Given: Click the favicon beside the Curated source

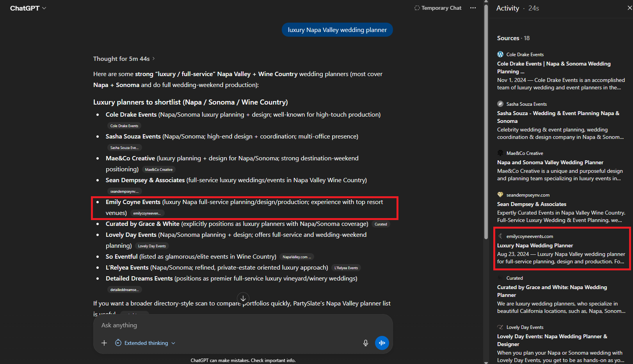Looking at the screenshot, I should [500, 278].
